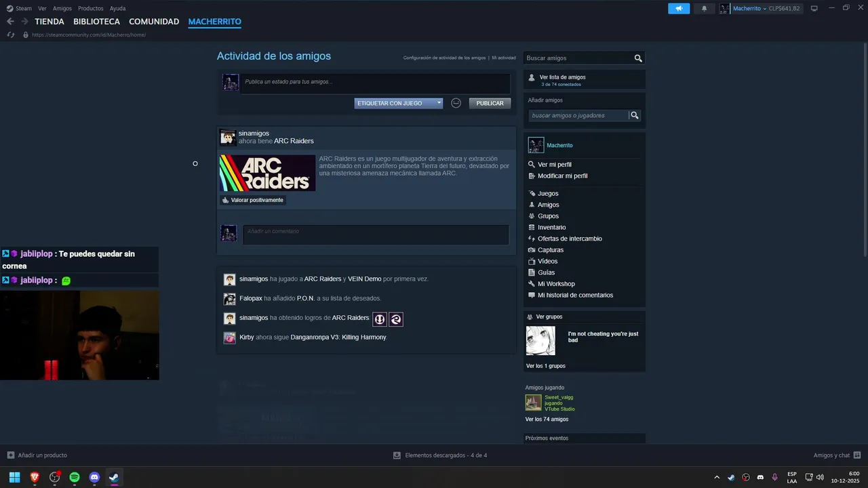Open Mi Workshop link
The width and height of the screenshot is (868, 488).
pyautogui.click(x=556, y=284)
